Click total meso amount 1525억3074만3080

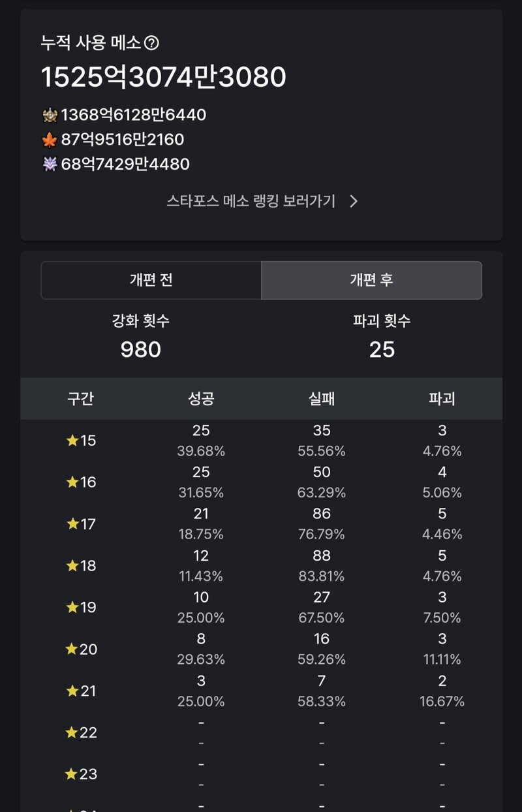(164, 77)
